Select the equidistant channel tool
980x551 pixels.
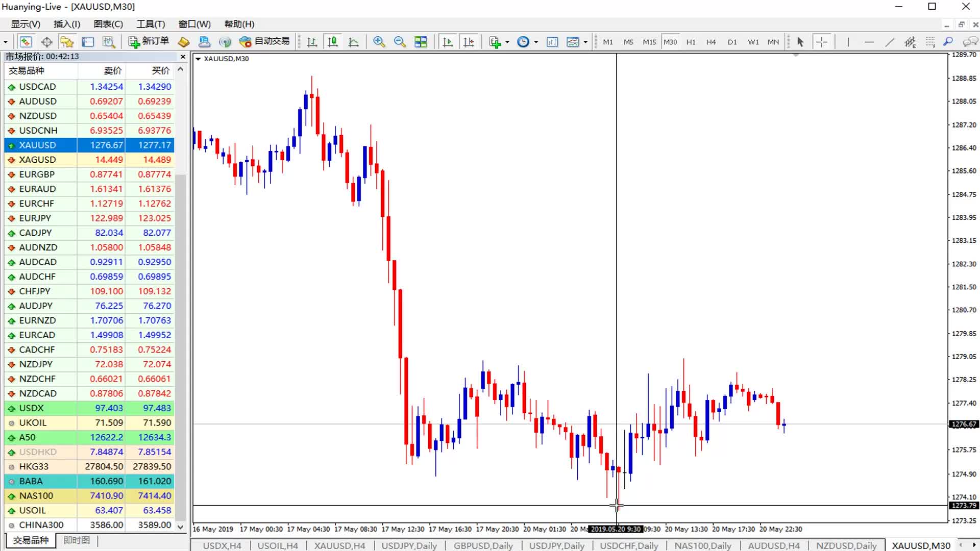pos(910,42)
